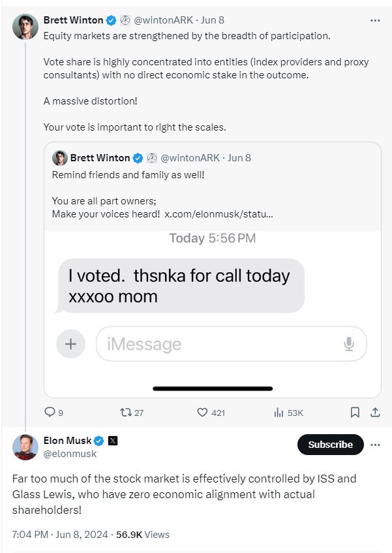Click Elon Musk's X affiliation badge

tap(113, 441)
